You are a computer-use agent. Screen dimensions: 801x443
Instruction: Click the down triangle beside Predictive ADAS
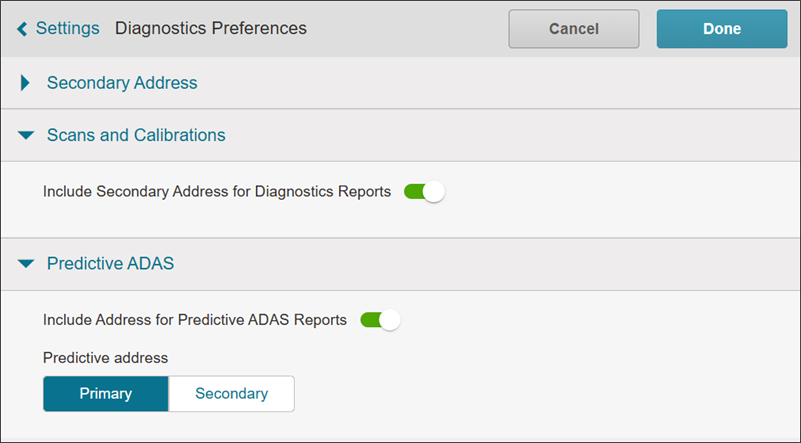[x=26, y=264]
